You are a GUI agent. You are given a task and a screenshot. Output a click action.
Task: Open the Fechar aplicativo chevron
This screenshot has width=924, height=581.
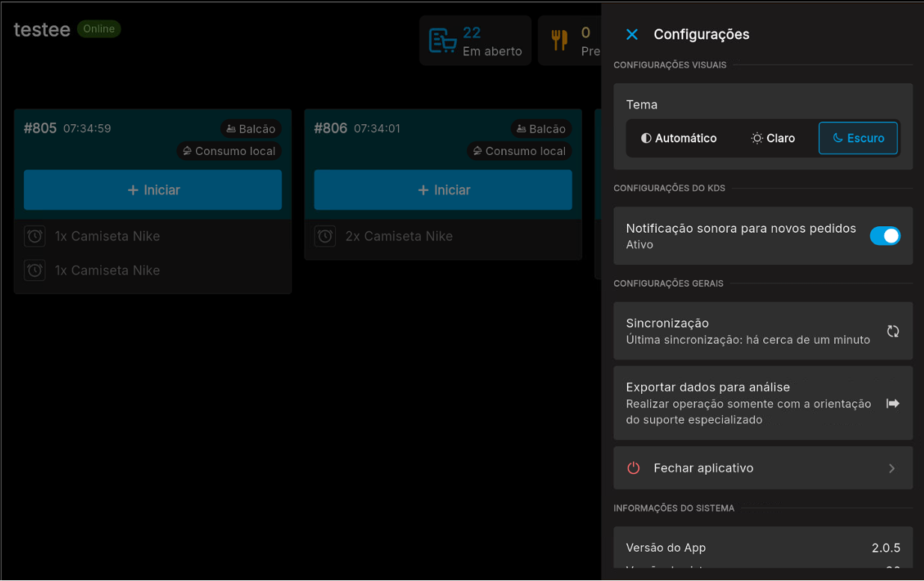pos(892,469)
